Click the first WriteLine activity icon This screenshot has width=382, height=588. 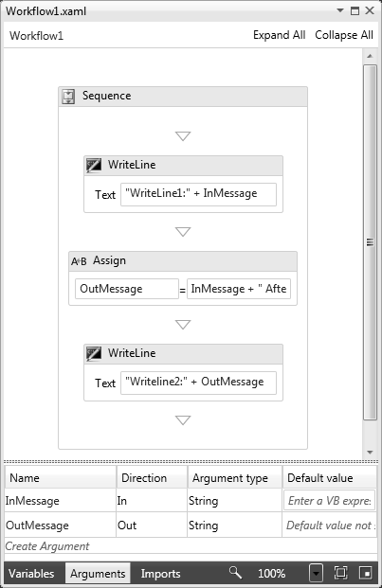click(94, 165)
